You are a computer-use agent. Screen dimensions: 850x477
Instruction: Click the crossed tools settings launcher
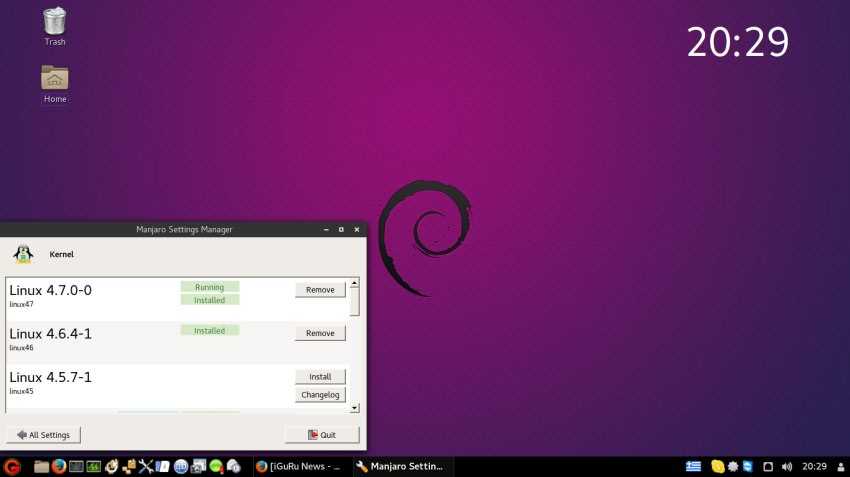coord(146,466)
